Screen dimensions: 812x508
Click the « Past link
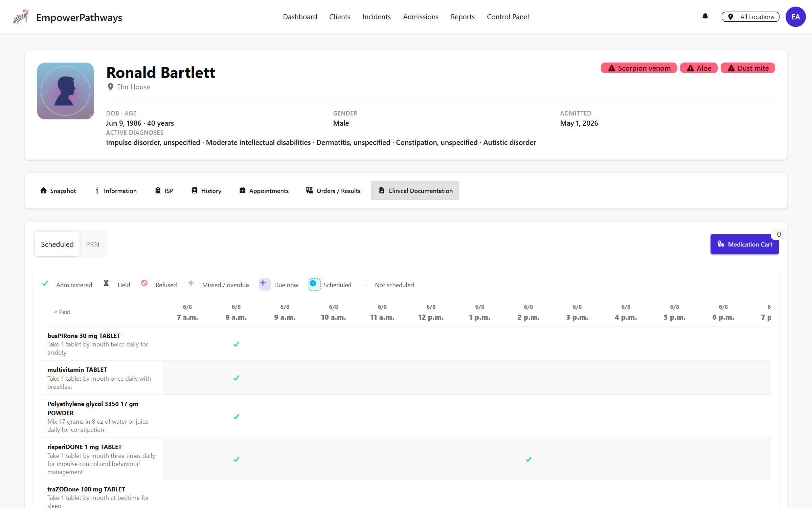click(x=62, y=312)
